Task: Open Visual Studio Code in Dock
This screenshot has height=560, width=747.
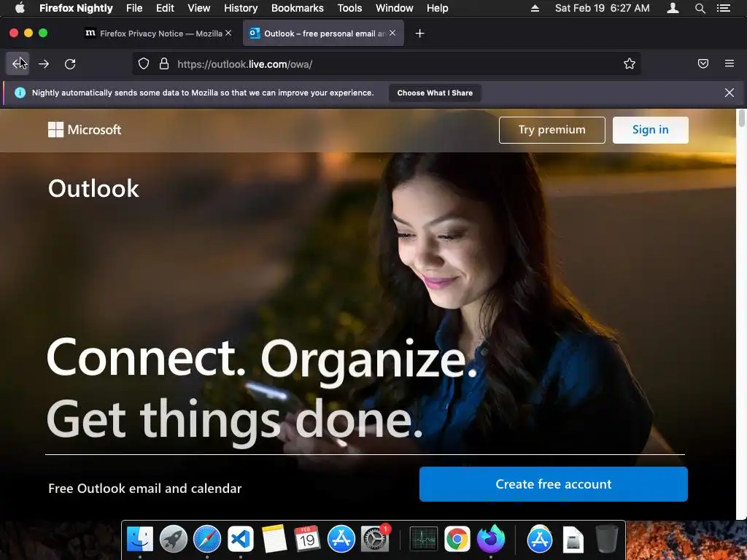Action: pyautogui.click(x=241, y=539)
